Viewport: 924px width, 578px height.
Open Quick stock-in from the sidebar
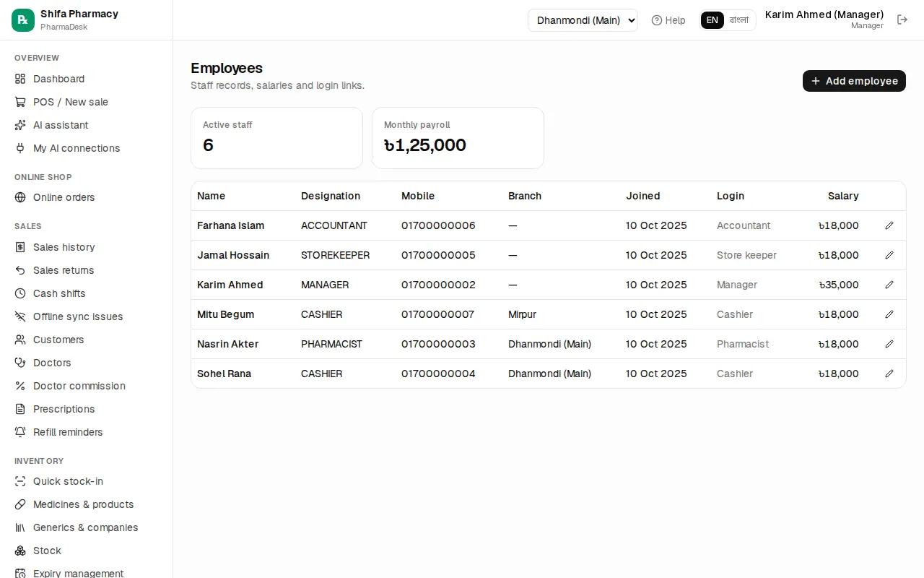87,481
